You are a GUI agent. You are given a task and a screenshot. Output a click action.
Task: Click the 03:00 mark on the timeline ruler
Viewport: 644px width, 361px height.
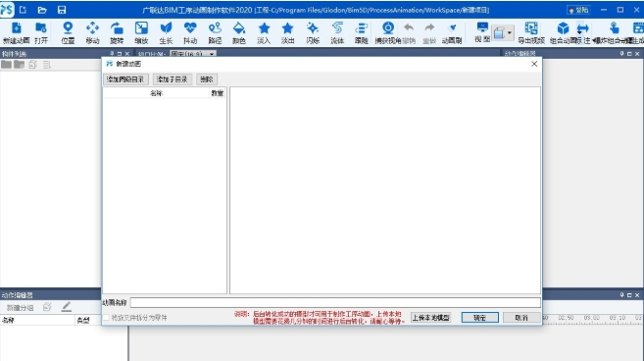pos(591,318)
